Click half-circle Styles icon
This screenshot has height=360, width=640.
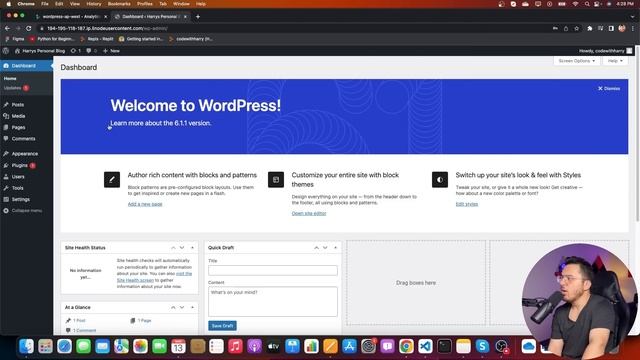(x=440, y=180)
